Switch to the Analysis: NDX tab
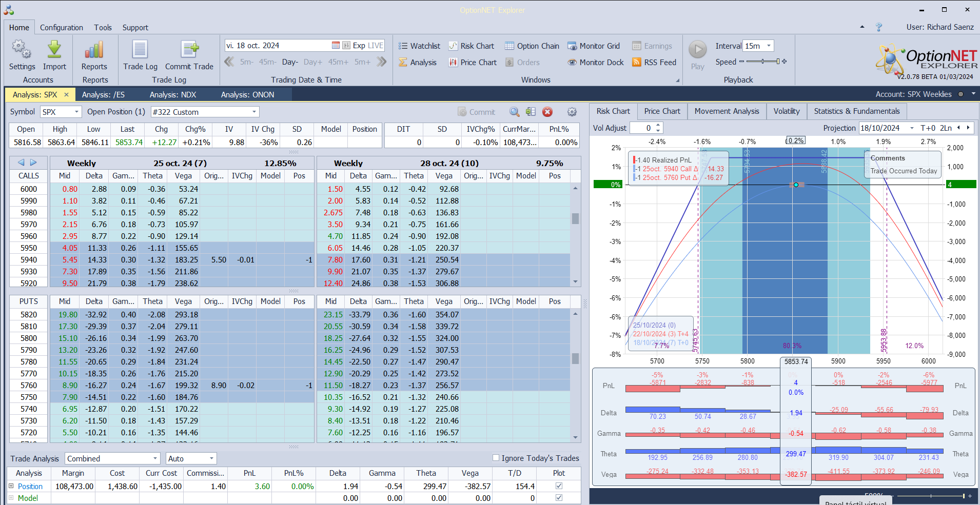 click(173, 95)
